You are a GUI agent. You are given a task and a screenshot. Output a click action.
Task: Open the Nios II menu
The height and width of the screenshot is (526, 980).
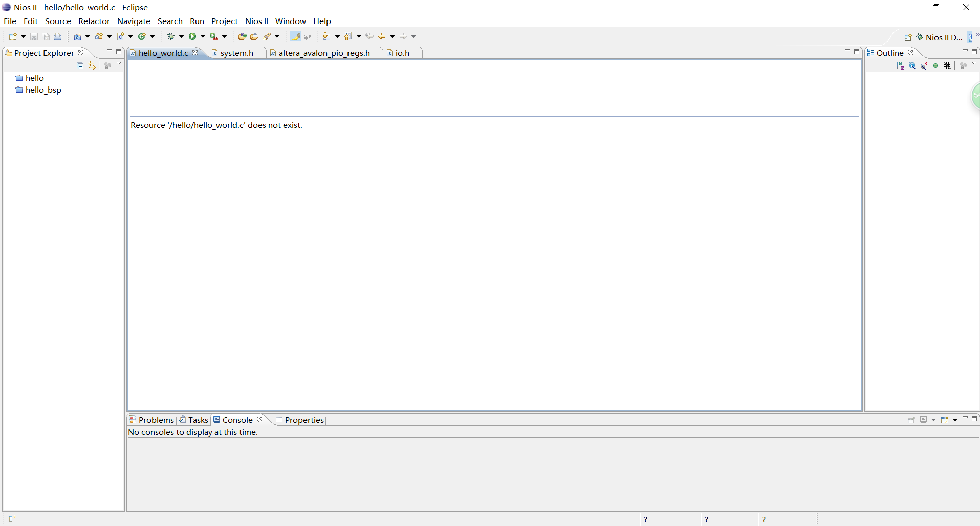click(x=256, y=21)
